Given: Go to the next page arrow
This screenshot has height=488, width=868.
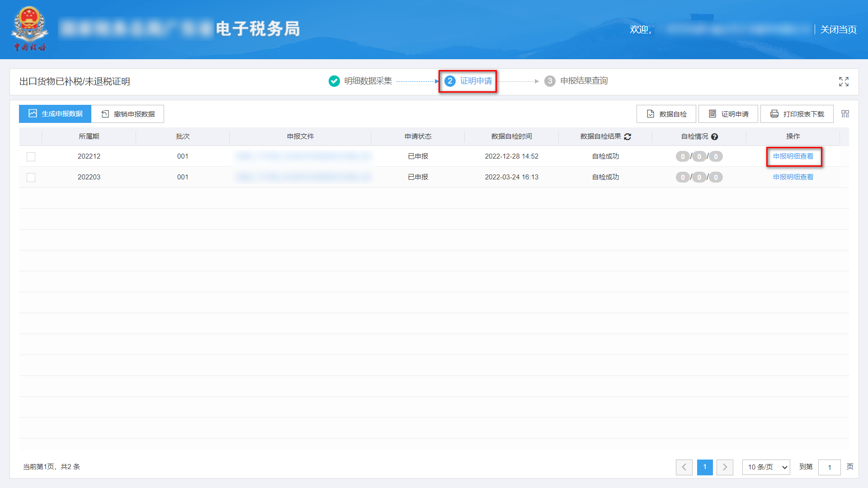Looking at the screenshot, I should [725, 467].
